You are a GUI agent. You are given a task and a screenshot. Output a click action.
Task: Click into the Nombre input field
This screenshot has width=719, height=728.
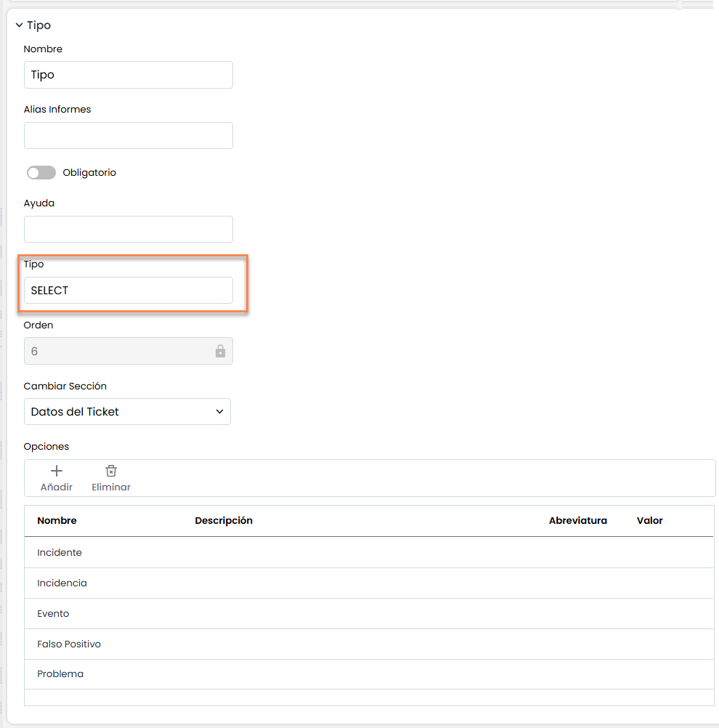tap(129, 75)
